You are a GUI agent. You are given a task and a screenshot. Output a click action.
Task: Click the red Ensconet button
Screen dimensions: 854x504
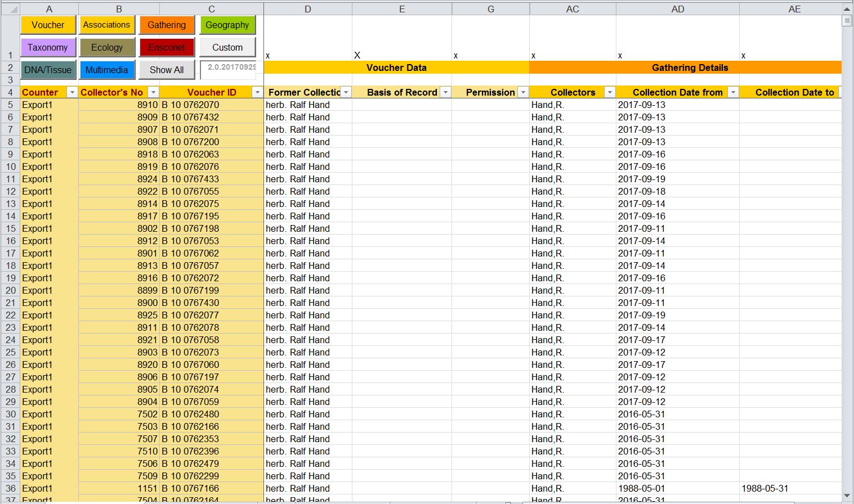pyautogui.click(x=167, y=48)
